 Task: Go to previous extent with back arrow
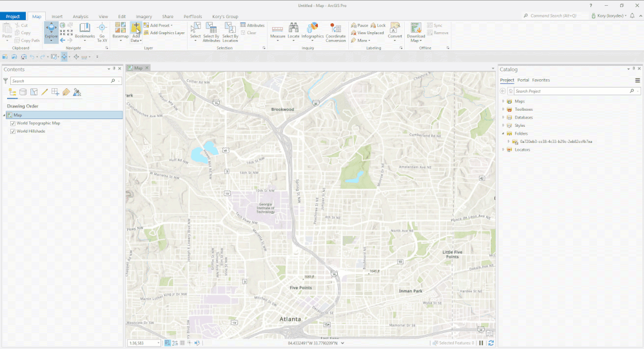pyautogui.click(x=63, y=40)
